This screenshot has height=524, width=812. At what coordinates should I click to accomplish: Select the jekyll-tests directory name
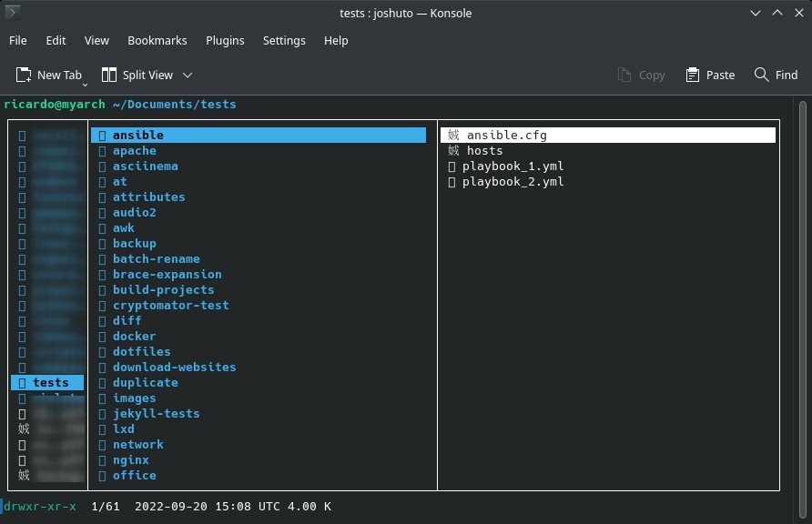pos(157,414)
